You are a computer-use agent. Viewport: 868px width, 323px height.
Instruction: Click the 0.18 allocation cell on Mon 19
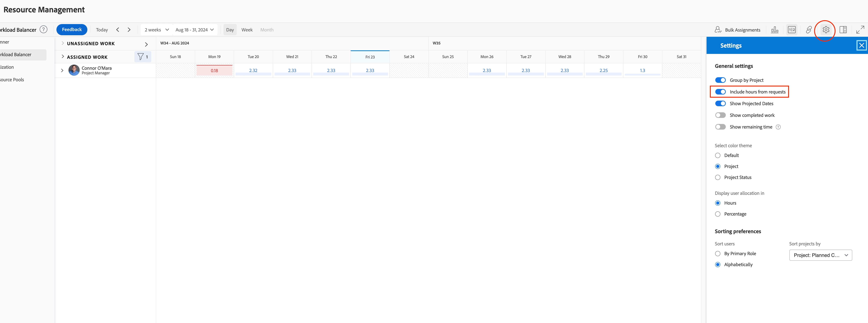pyautogui.click(x=214, y=71)
